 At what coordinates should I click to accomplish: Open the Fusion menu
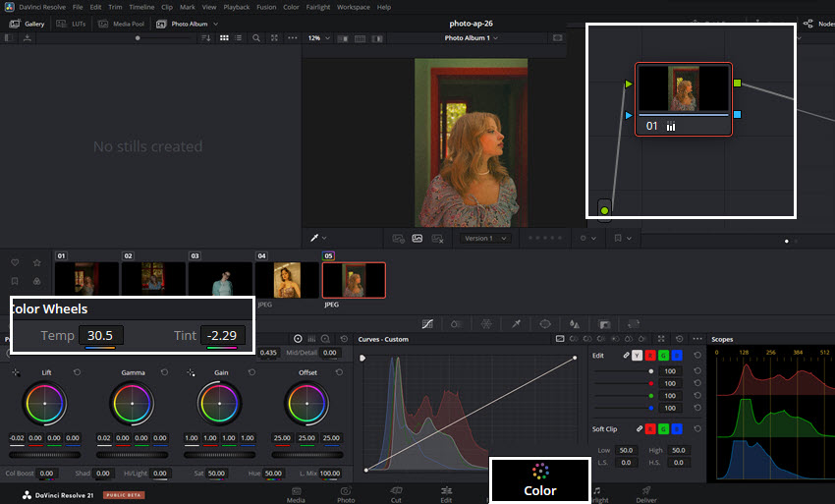(266, 7)
